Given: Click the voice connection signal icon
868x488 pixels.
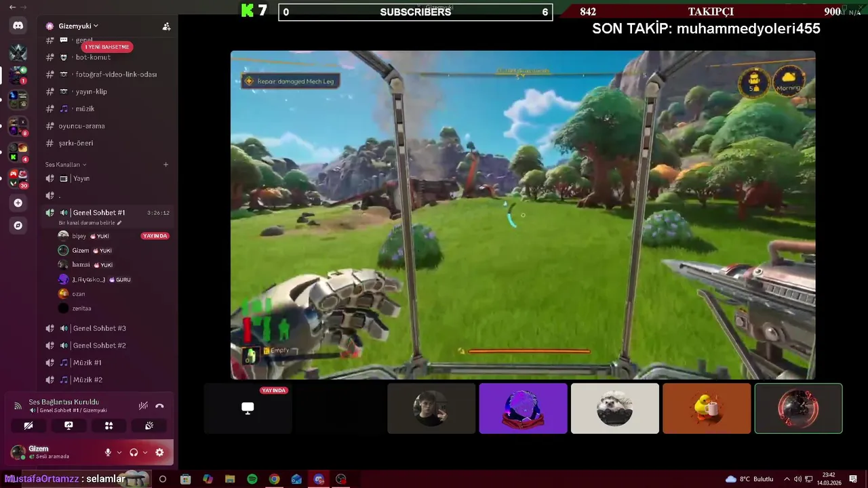Looking at the screenshot, I should (x=18, y=406).
